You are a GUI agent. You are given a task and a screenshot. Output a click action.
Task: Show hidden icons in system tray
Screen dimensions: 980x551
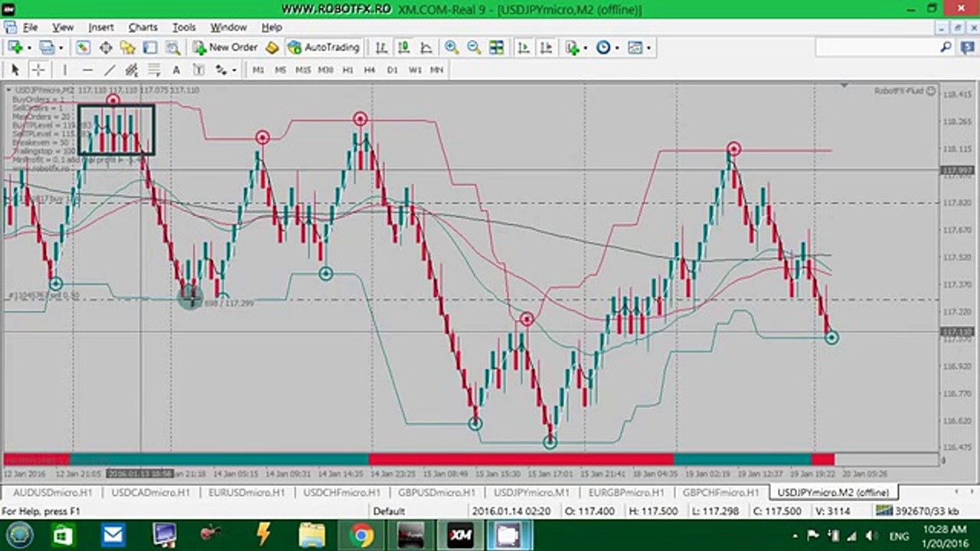[x=795, y=536]
